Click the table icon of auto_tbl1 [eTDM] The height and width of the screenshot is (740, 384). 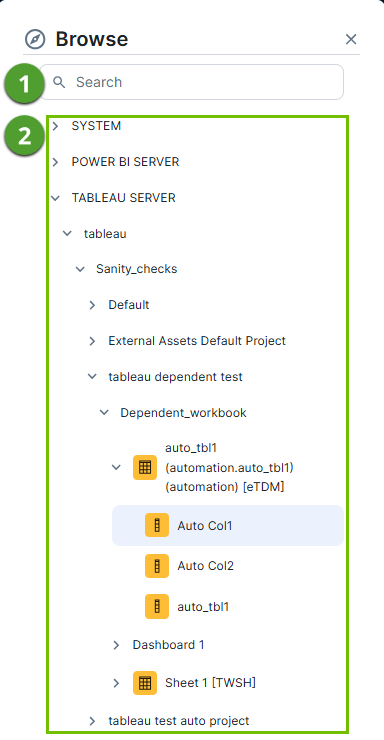pos(145,468)
